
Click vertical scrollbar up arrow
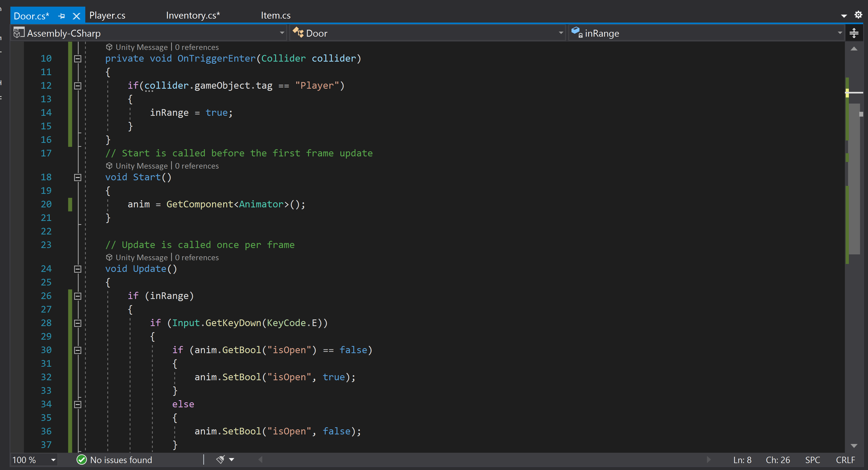[854, 49]
